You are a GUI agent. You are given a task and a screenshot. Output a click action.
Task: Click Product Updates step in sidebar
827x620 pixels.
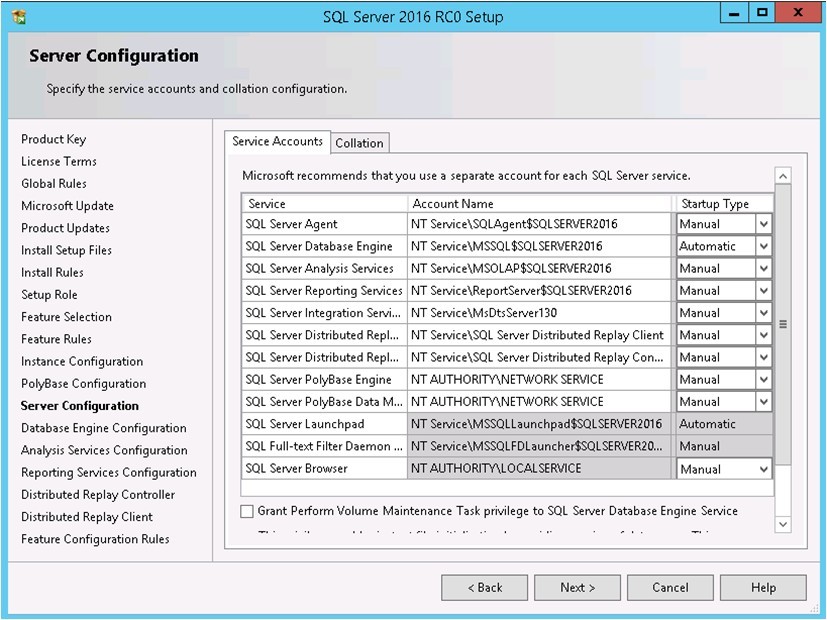(x=65, y=228)
